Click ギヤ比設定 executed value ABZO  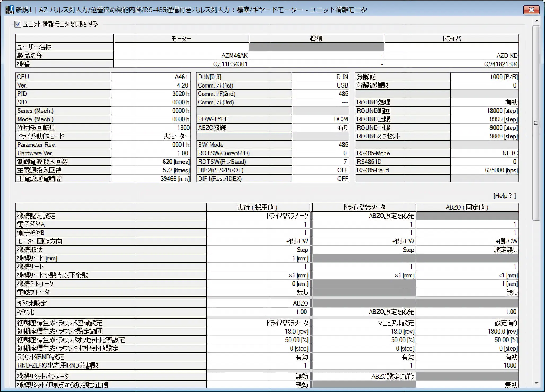tap(301, 303)
